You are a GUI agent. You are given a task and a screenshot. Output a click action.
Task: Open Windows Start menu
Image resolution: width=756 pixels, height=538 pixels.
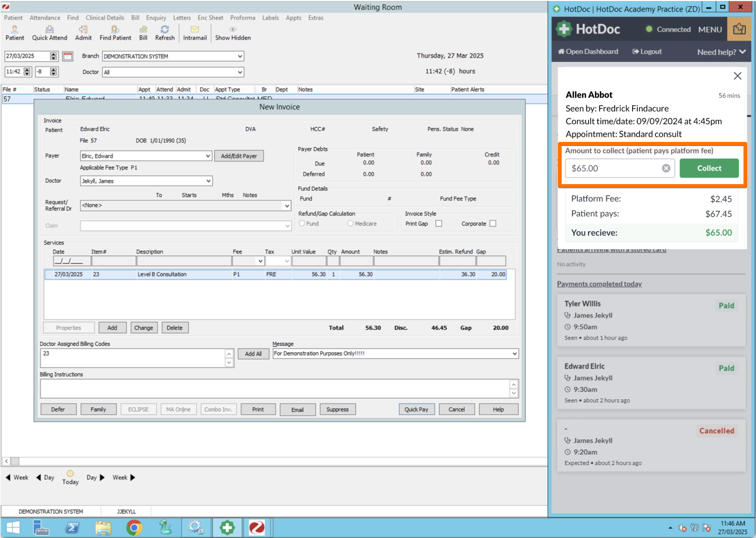tap(13, 528)
